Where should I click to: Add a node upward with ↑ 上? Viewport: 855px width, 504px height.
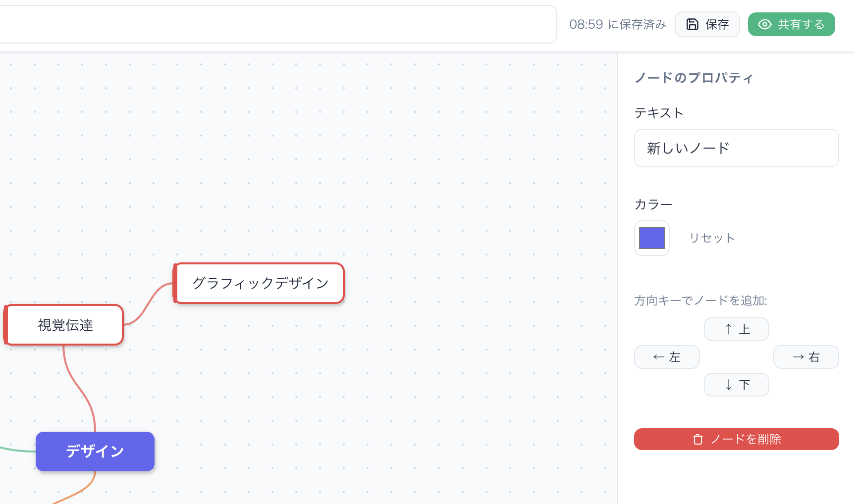click(736, 329)
